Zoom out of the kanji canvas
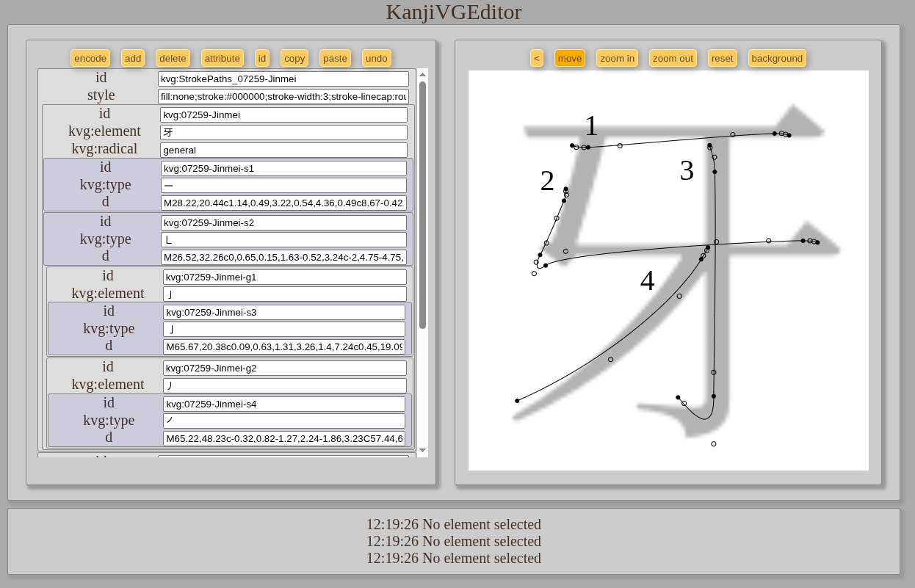The image size is (915, 588). (673, 58)
